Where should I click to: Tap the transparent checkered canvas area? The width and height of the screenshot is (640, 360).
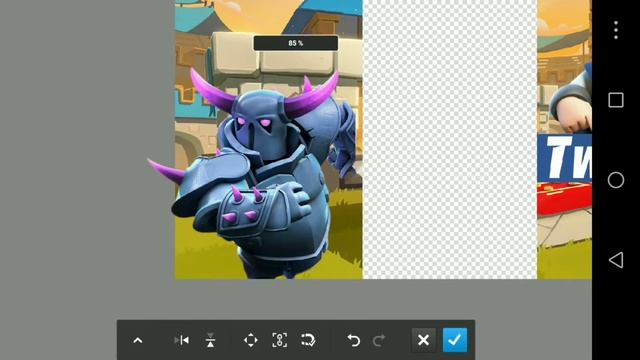(x=450, y=140)
